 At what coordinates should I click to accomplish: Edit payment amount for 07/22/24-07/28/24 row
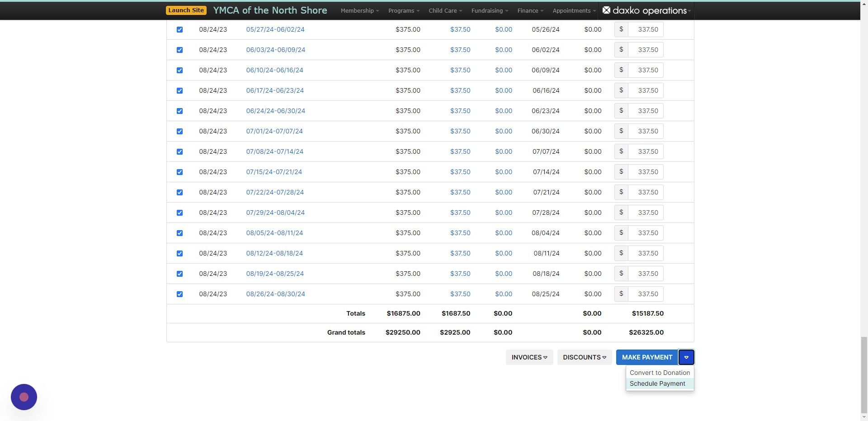[646, 192]
